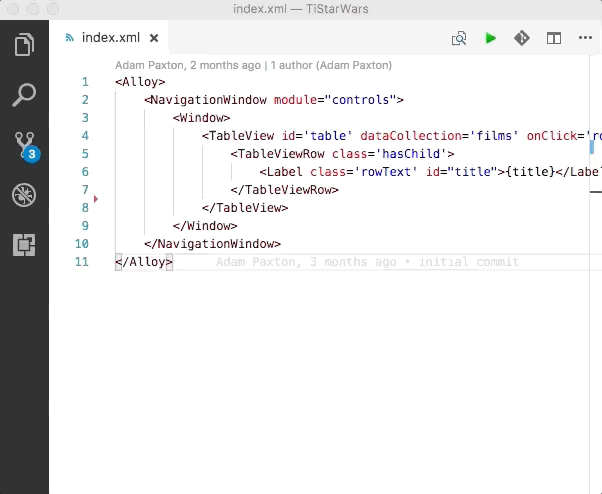
Task: Click the <Window> opening tag
Action: pos(202,118)
